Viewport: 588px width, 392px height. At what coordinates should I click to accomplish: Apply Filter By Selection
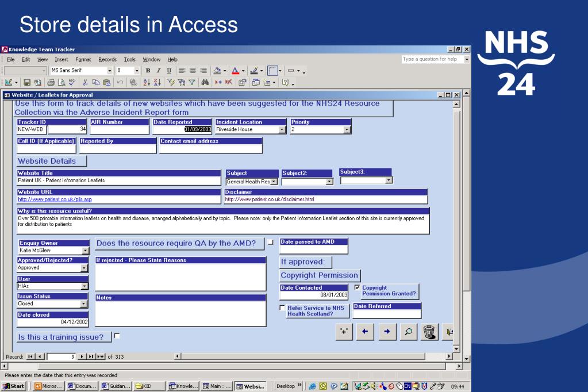pyautogui.click(x=171, y=83)
